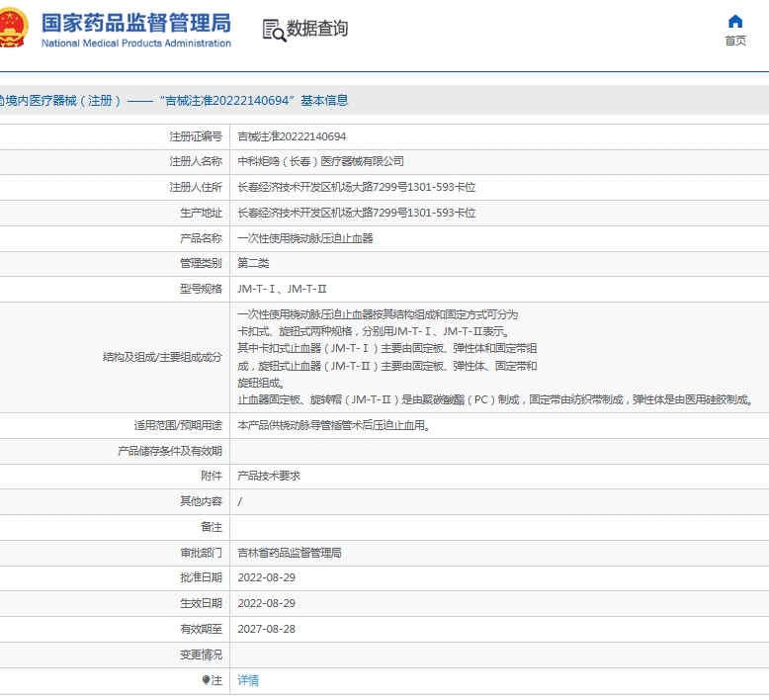This screenshot has height=700, width=769.
Task: Click the 注册证编号 label
Action: pos(196,136)
